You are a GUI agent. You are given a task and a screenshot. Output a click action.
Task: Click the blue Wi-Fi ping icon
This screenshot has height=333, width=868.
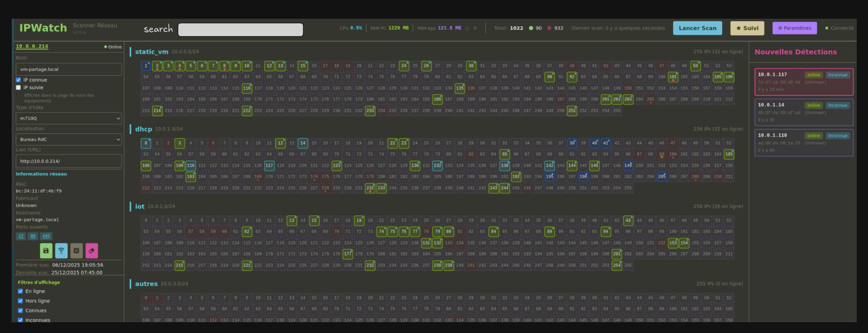coord(61,251)
